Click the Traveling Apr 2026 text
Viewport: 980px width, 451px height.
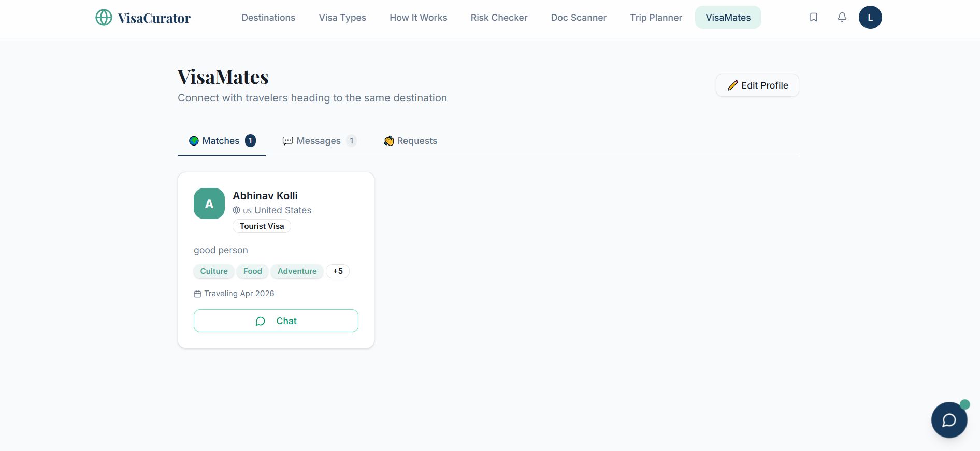(x=239, y=294)
